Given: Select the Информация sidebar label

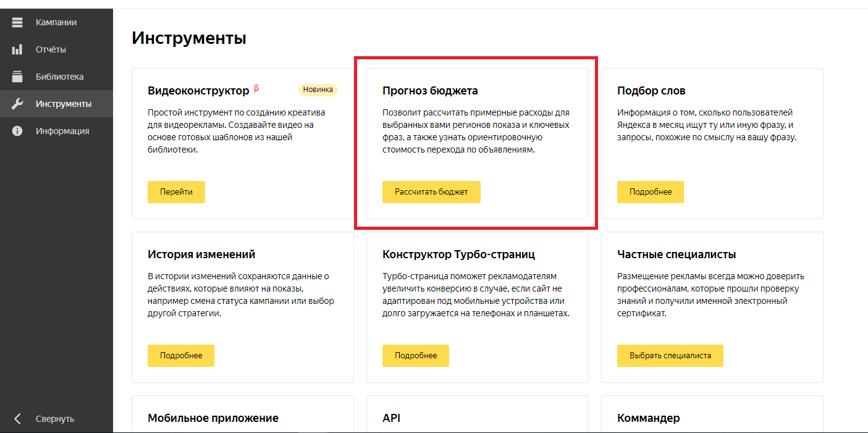Looking at the screenshot, I should point(62,131).
